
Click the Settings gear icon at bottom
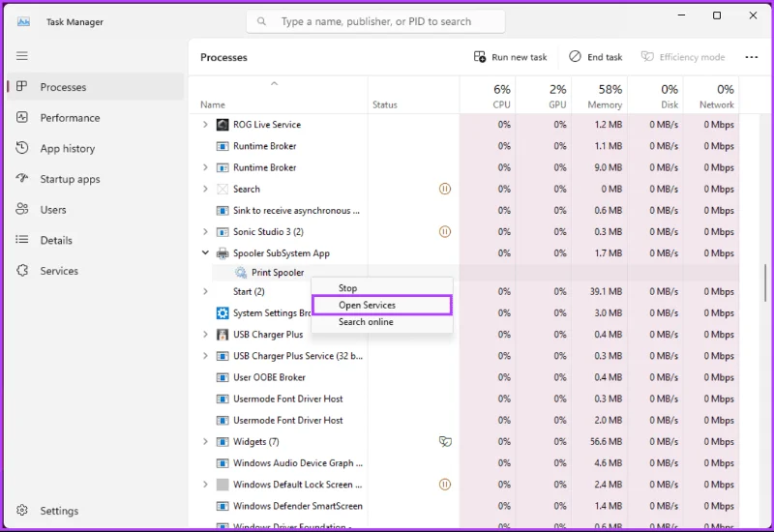[21, 510]
